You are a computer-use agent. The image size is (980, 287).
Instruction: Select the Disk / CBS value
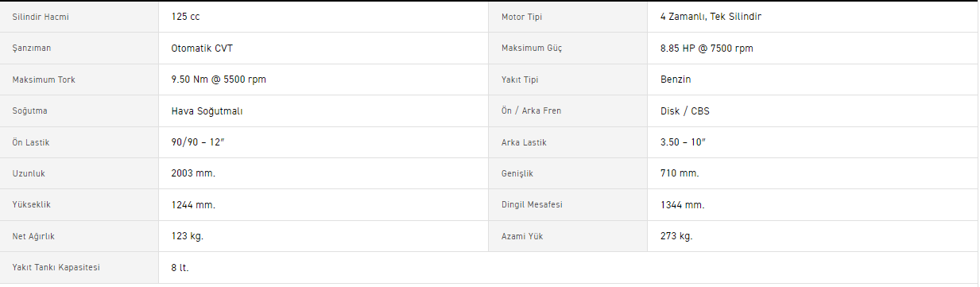(685, 111)
